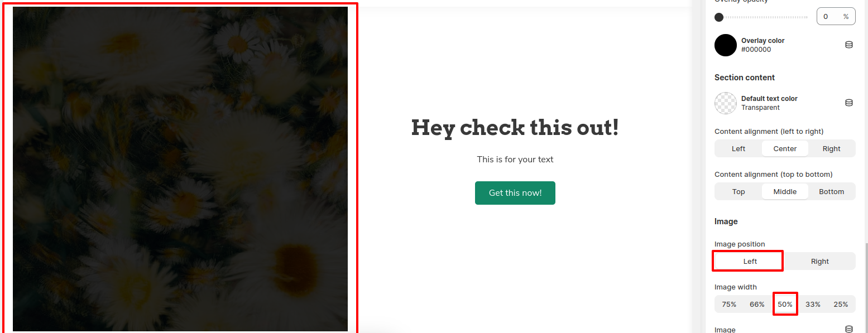Choose 25% image width
The width and height of the screenshot is (868, 333).
pyautogui.click(x=841, y=304)
